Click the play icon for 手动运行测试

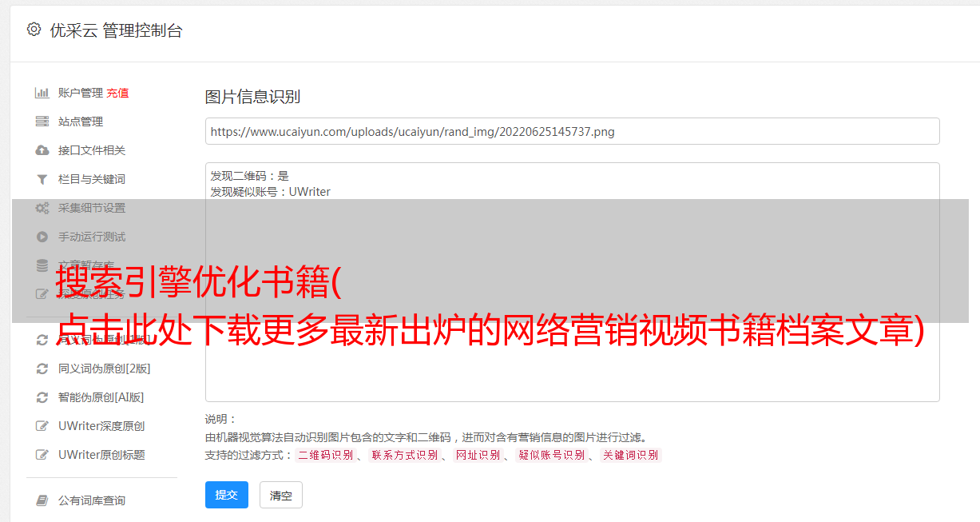click(42, 237)
